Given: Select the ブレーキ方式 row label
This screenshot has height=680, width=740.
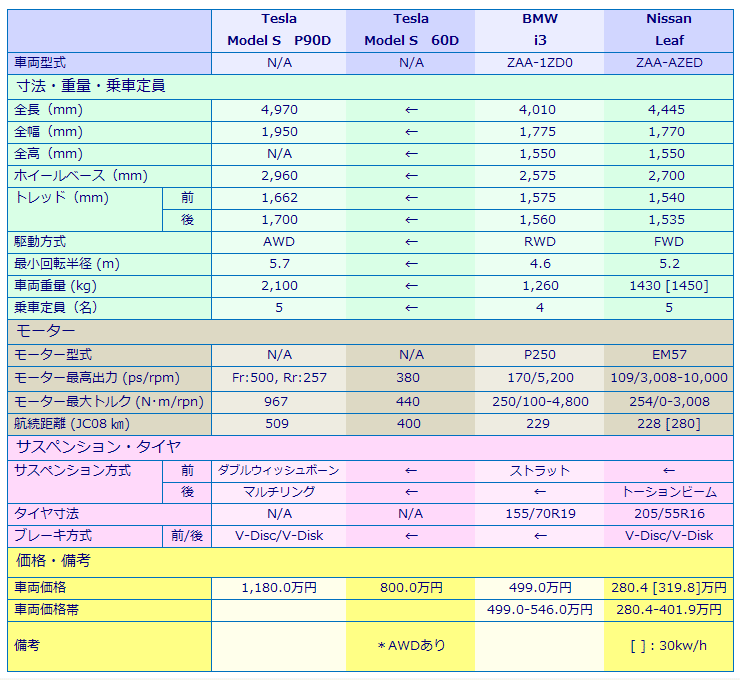Looking at the screenshot, I should point(85,536).
